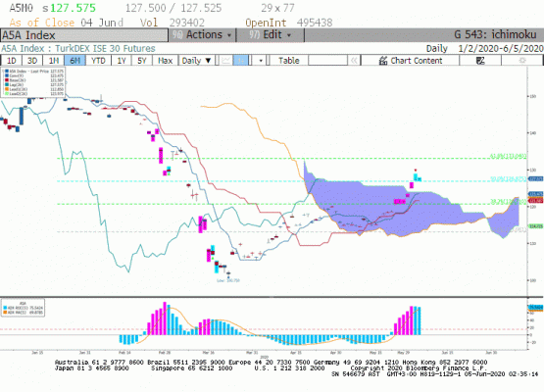Select the candlestick chart type icon
The image size is (544, 392).
tap(241, 61)
